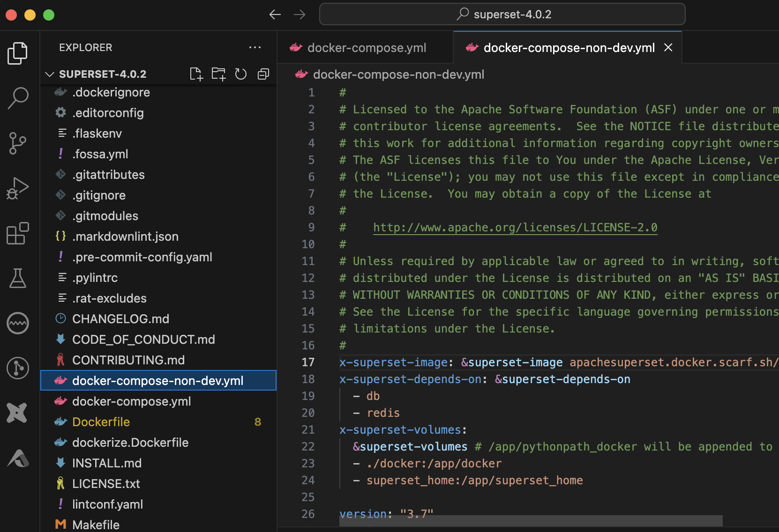Open the Views and More Actions menu

[x=255, y=47]
